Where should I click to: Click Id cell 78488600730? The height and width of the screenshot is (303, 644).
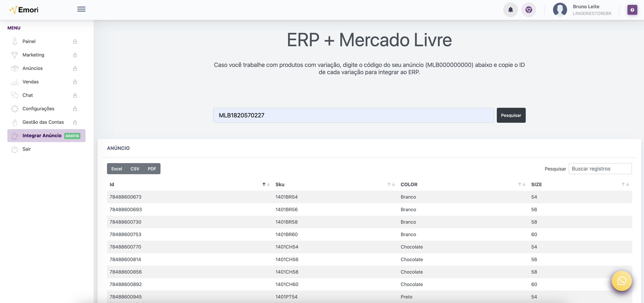[125, 222]
